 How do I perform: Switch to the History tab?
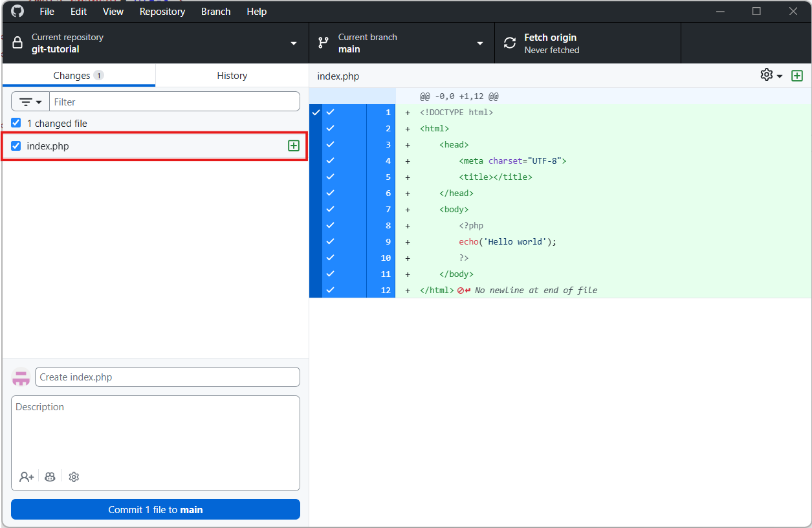coord(232,76)
